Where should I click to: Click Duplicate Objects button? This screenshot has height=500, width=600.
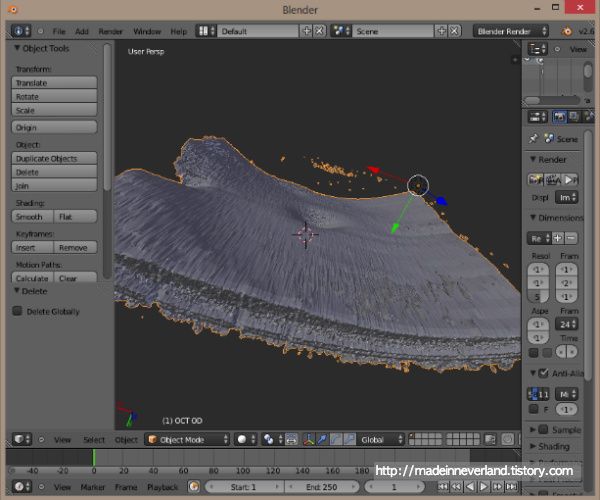pyautogui.click(x=54, y=158)
